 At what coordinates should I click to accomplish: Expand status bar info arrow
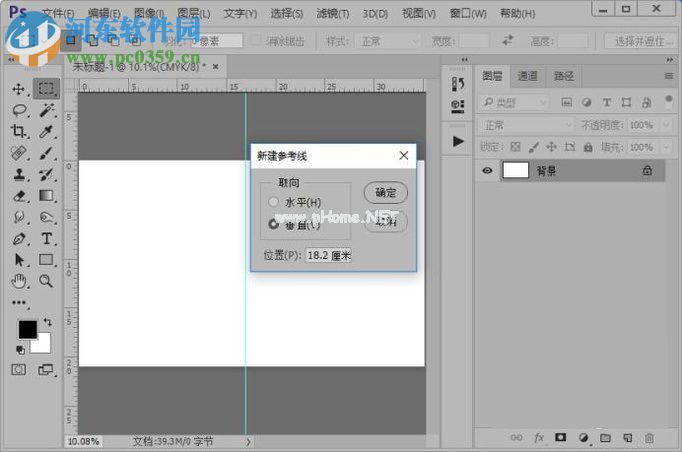pyautogui.click(x=248, y=442)
